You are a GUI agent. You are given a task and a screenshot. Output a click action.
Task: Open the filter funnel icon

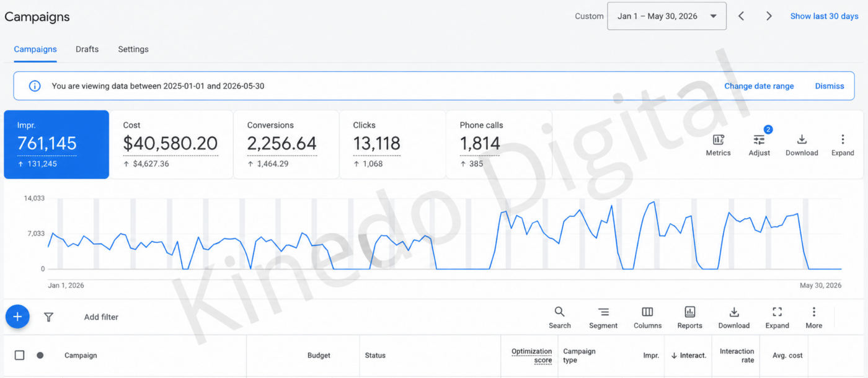48,317
